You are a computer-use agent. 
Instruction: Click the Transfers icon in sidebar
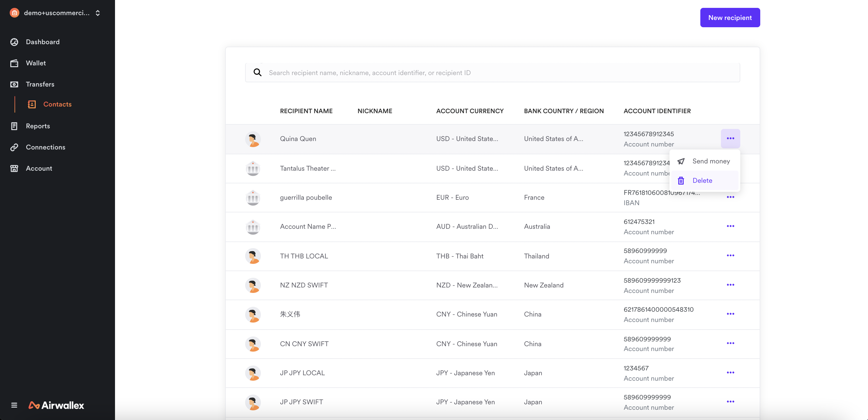pos(14,84)
